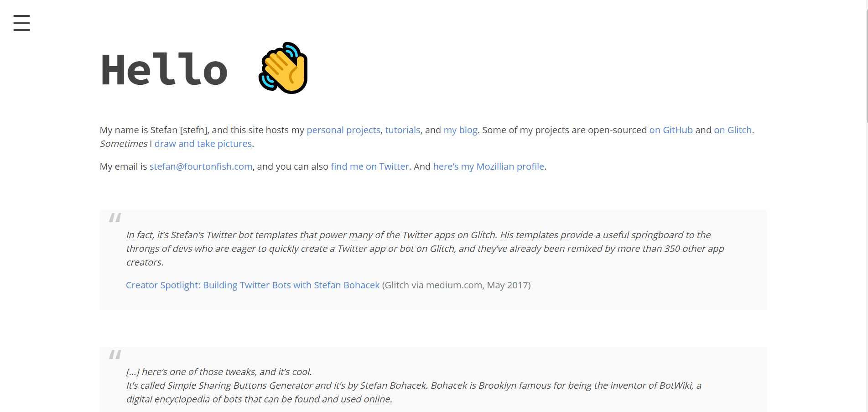Open the hamburger menu icon
The width and height of the screenshot is (868, 412).
21,23
